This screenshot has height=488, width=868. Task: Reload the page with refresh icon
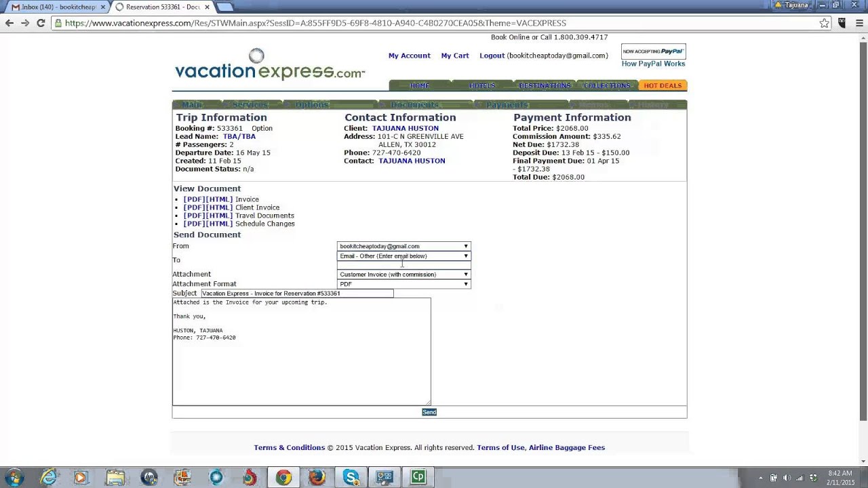click(x=41, y=23)
